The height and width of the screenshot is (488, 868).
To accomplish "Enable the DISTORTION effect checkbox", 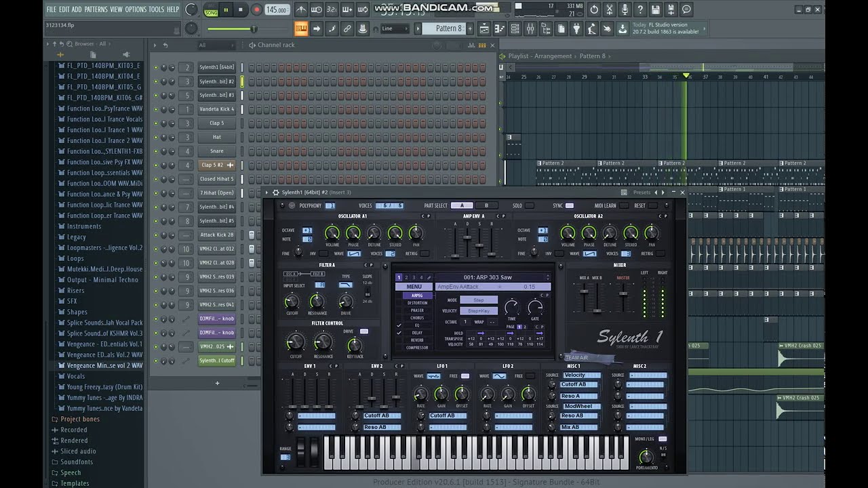I will 399,303.
